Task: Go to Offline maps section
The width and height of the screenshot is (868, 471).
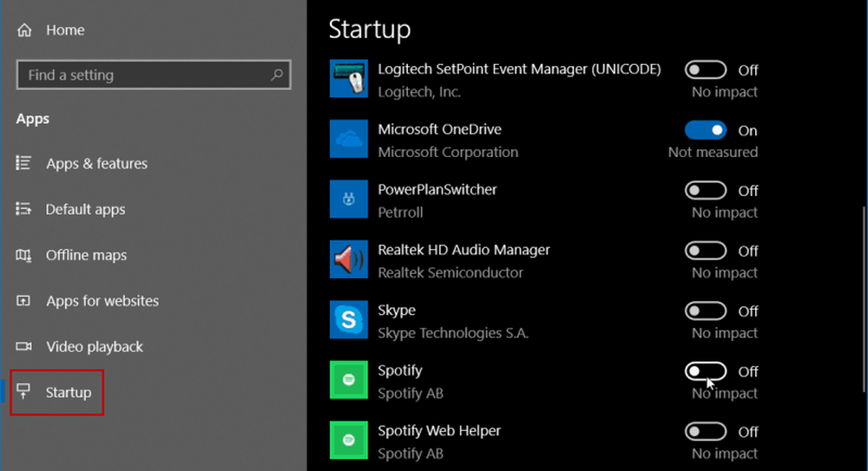Action: 86,255
